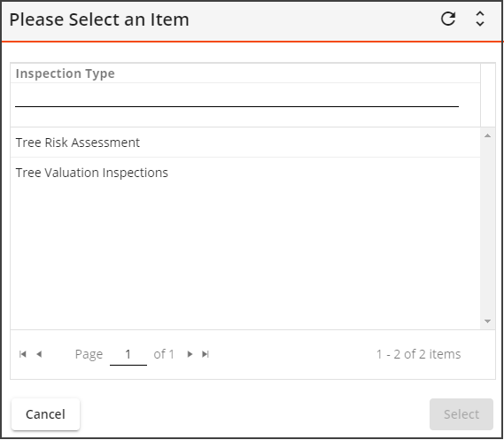The height and width of the screenshot is (440, 504).
Task: Click the Page label in the pager
Action: coord(89,354)
